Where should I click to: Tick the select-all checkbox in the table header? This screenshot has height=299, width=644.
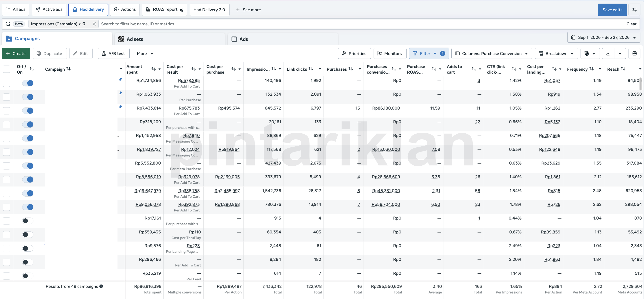tap(7, 69)
